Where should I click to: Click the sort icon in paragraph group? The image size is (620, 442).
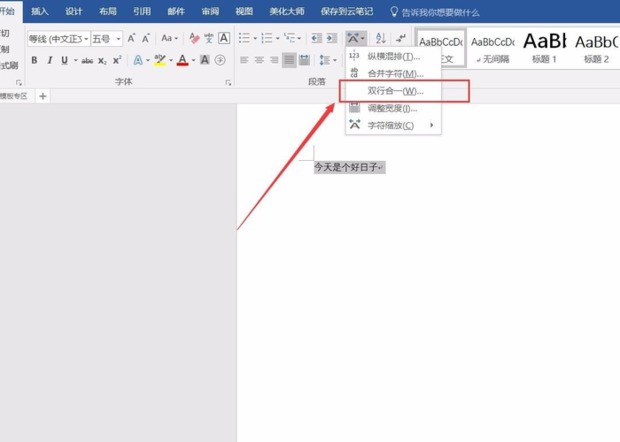pyautogui.click(x=380, y=38)
